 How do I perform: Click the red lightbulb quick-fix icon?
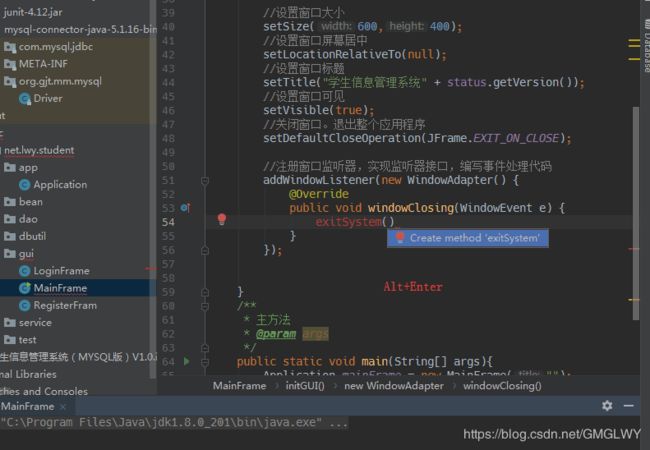(x=222, y=219)
